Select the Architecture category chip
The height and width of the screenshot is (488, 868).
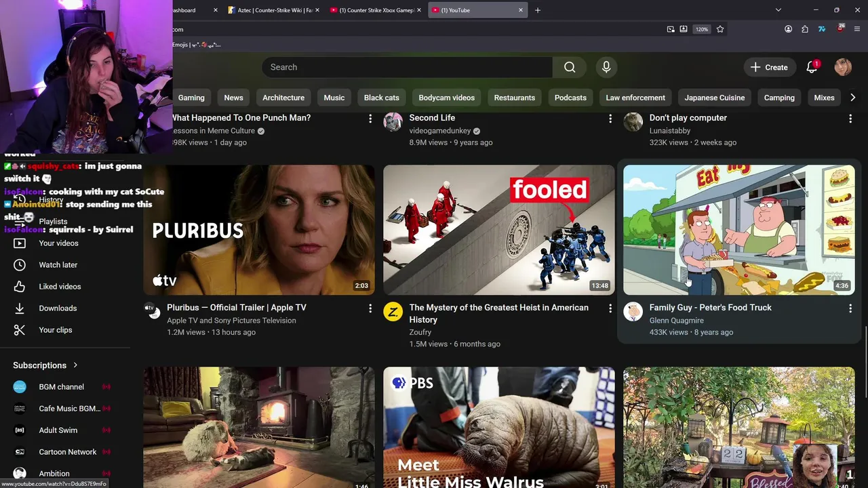pyautogui.click(x=283, y=98)
